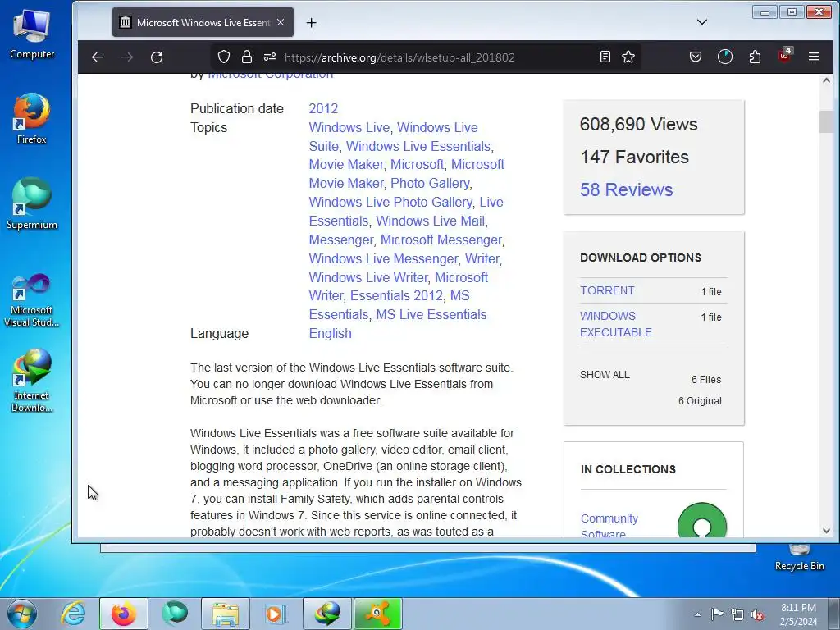Open the extensions puzzle icon
840x630 pixels.
(x=755, y=57)
